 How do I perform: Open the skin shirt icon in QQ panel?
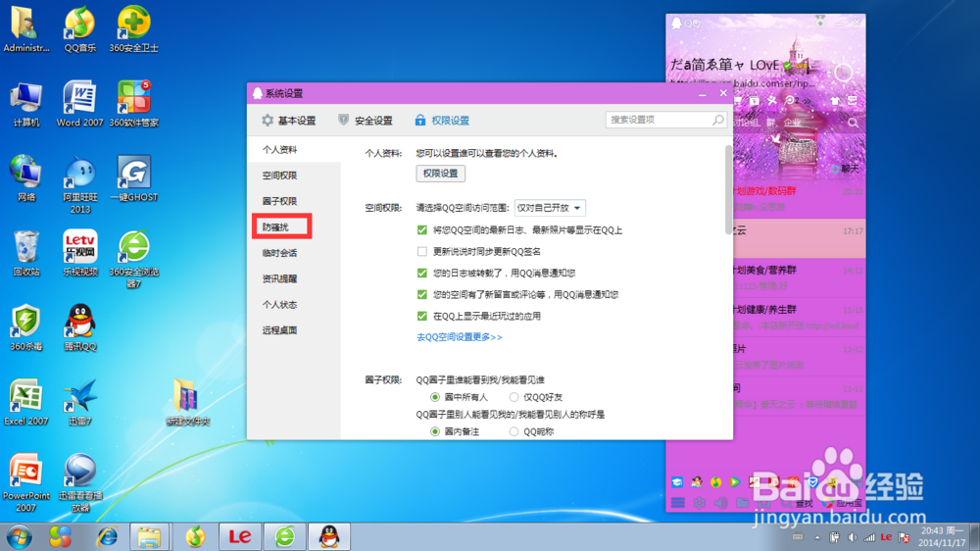(x=835, y=101)
